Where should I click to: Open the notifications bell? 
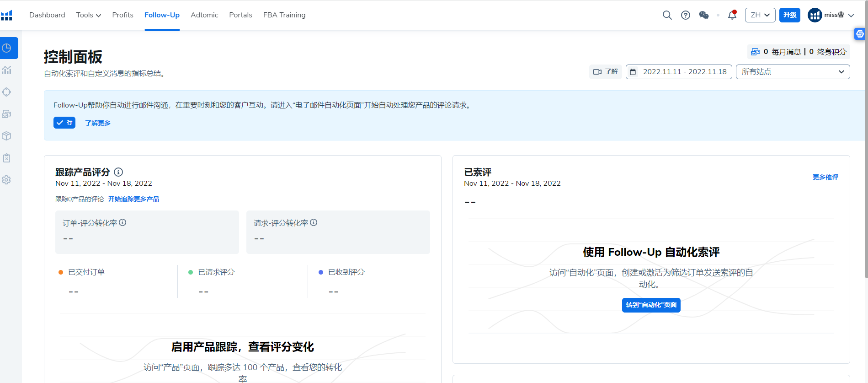click(x=732, y=15)
